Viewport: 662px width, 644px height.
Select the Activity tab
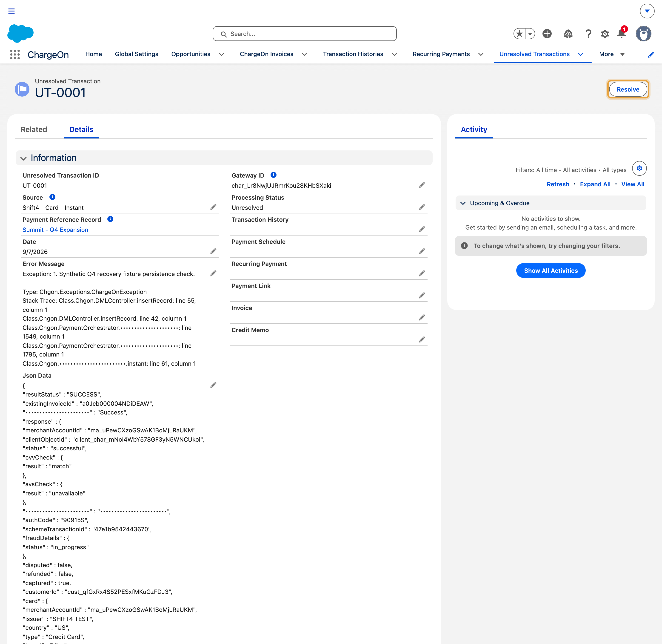pyautogui.click(x=474, y=129)
